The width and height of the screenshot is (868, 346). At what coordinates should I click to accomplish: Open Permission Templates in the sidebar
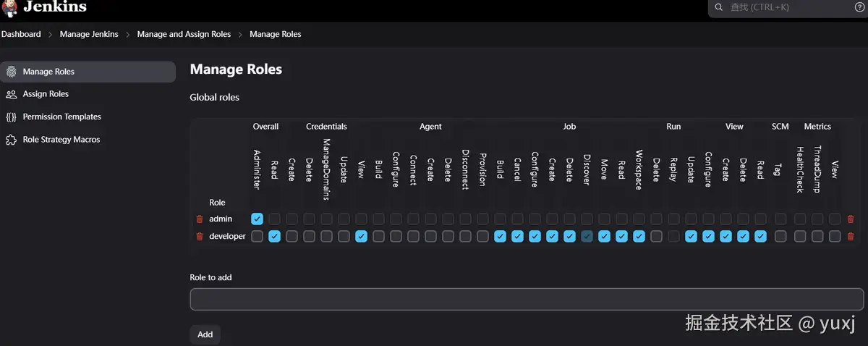pos(61,117)
